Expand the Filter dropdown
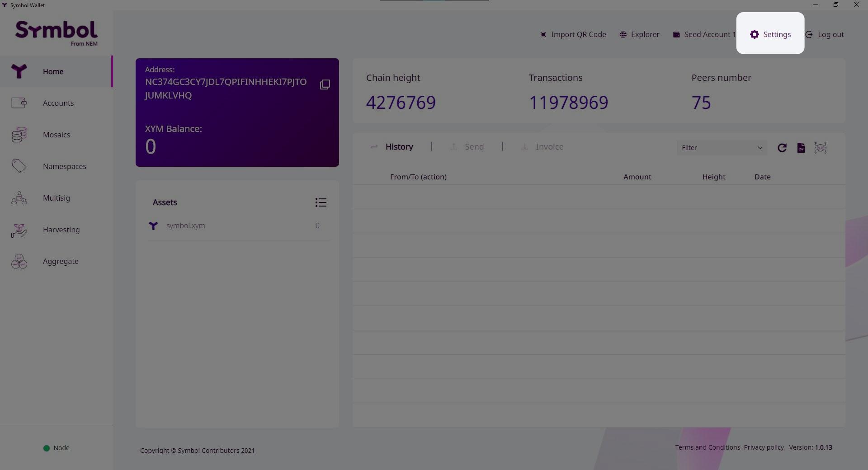Screen dimensions: 868x470 722,148
